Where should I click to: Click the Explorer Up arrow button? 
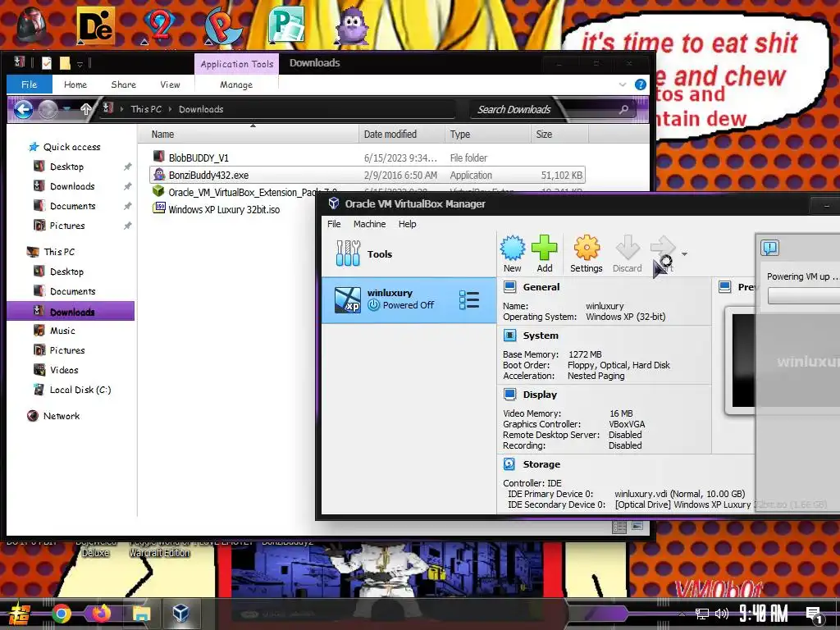click(x=85, y=109)
